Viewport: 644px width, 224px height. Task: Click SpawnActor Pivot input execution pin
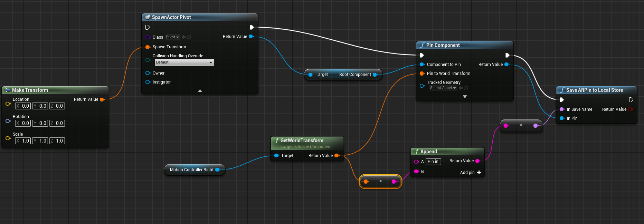coord(148,27)
